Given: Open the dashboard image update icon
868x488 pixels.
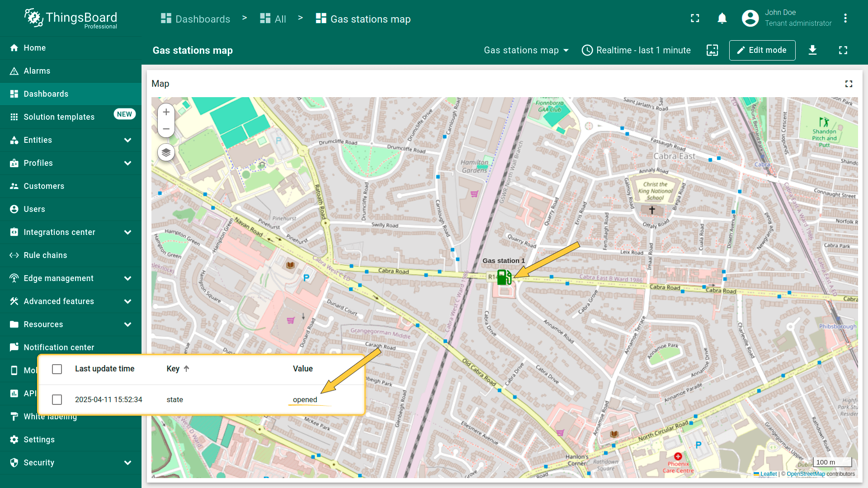Looking at the screenshot, I should click(x=712, y=50).
